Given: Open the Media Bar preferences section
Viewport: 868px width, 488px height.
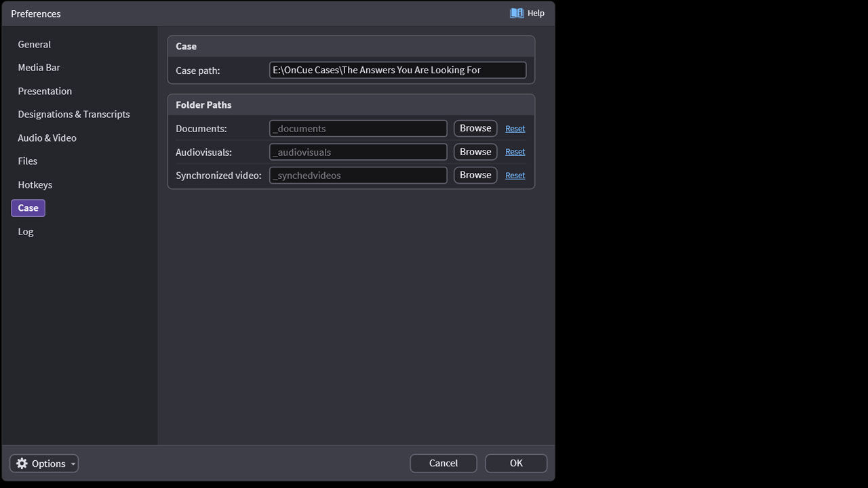Looking at the screenshot, I should coord(39,68).
